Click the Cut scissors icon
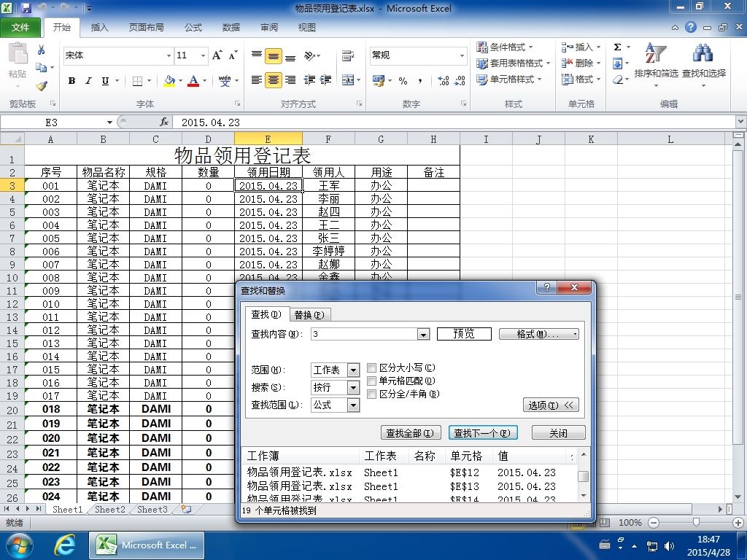The width and height of the screenshot is (747, 560). (42, 50)
